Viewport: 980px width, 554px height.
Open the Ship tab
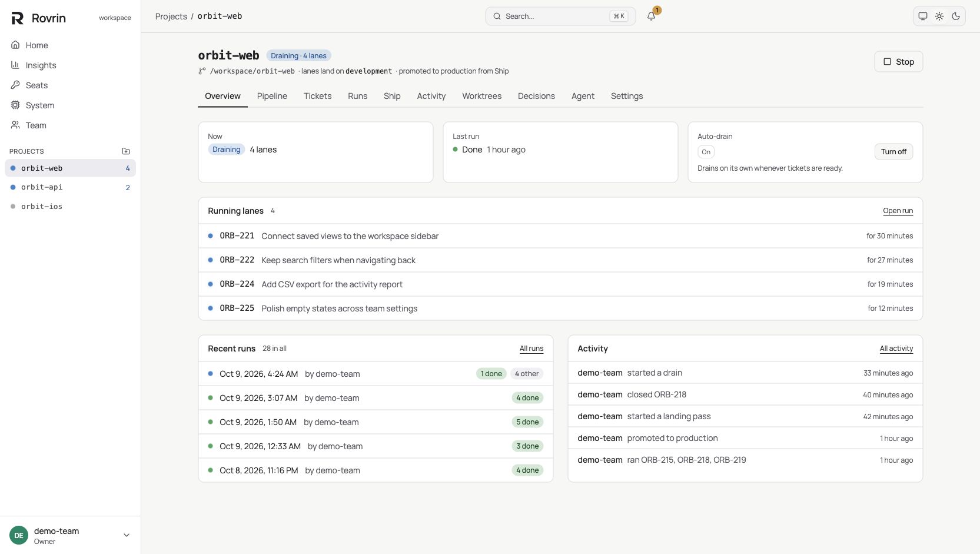(392, 96)
